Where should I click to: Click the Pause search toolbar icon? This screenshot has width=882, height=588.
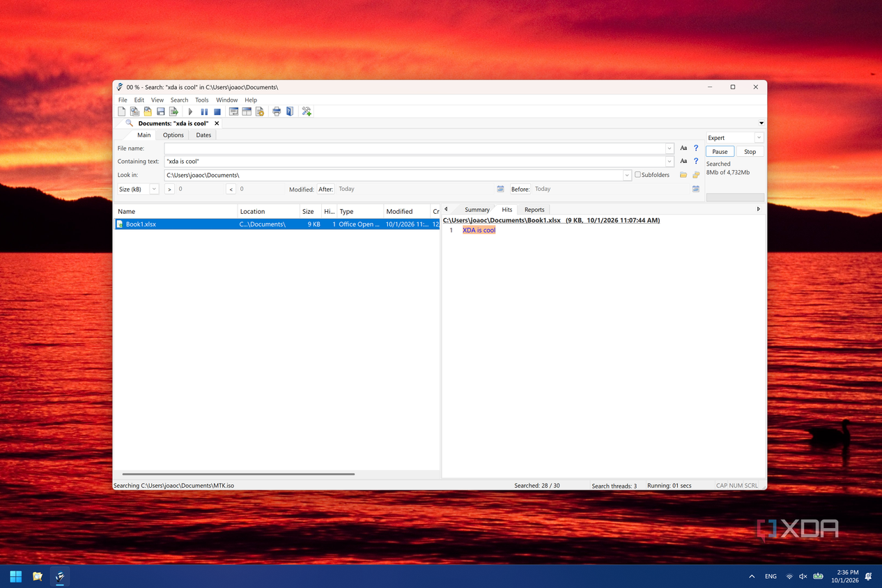pyautogui.click(x=204, y=111)
